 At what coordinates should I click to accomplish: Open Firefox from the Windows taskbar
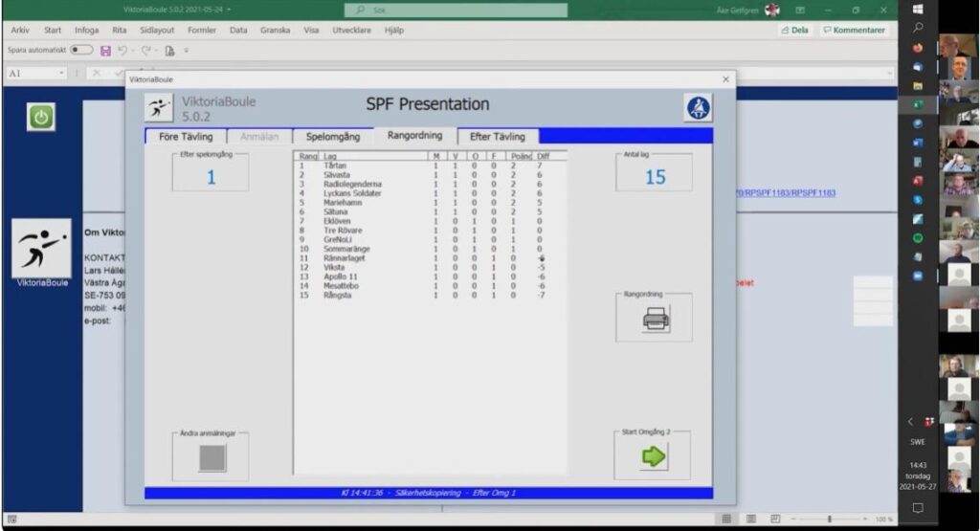pos(917,48)
